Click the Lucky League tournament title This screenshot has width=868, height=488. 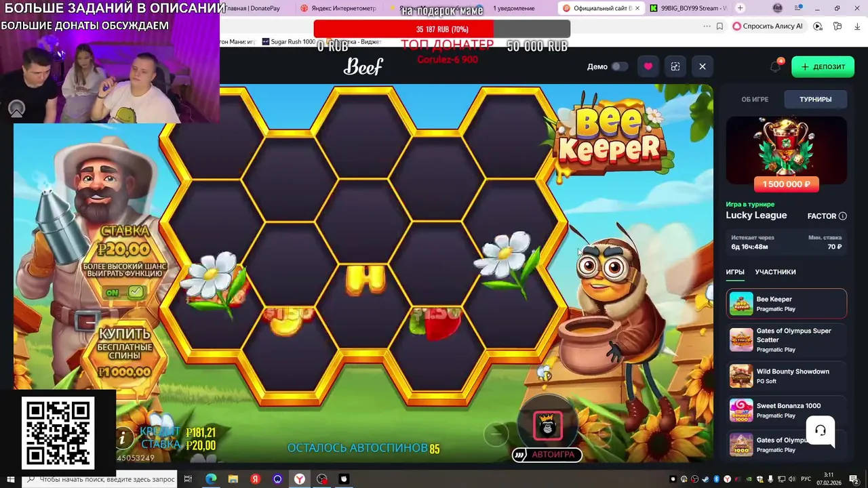[756, 216]
